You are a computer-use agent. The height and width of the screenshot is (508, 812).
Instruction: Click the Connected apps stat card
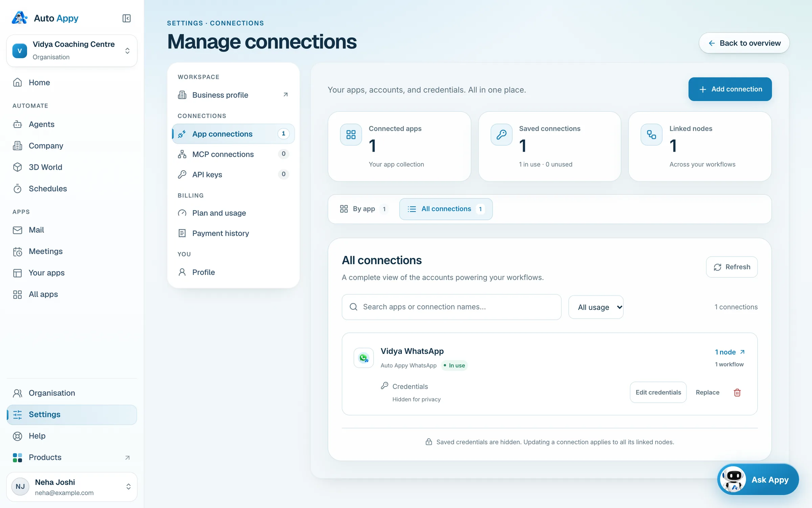coord(399,147)
